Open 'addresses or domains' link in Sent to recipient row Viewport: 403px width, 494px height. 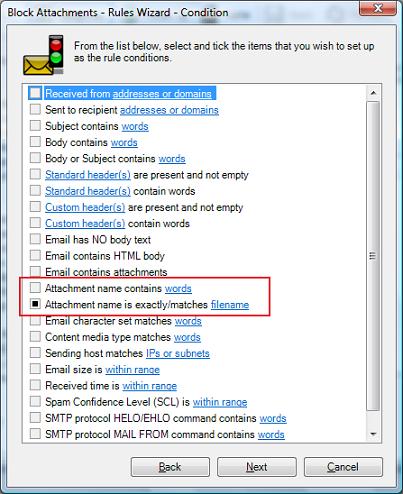click(169, 110)
